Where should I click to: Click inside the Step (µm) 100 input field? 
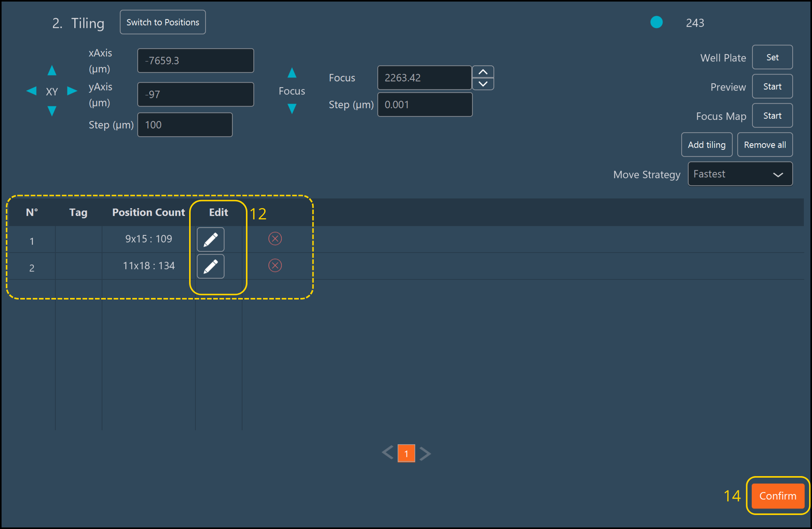click(x=185, y=124)
